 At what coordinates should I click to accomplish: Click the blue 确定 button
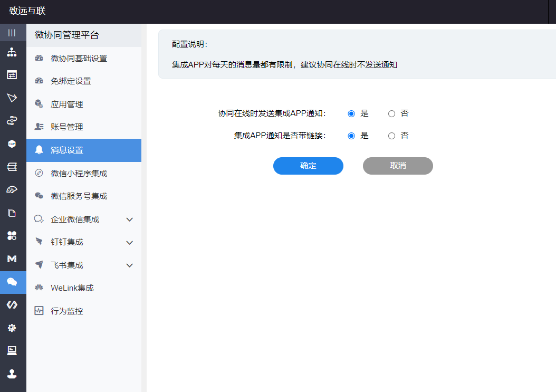pyautogui.click(x=308, y=166)
